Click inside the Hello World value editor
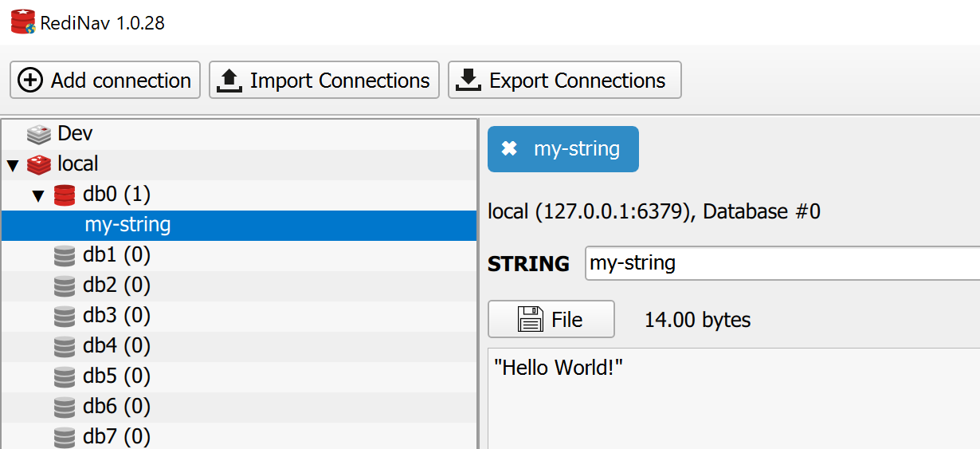Screen dimensions: 980x449 (733, 399)
